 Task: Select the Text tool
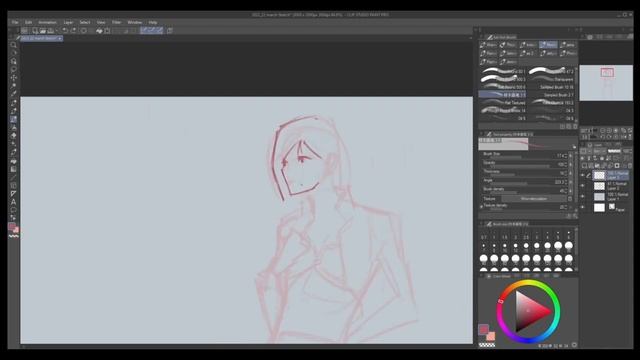click(x=13, y=202)
